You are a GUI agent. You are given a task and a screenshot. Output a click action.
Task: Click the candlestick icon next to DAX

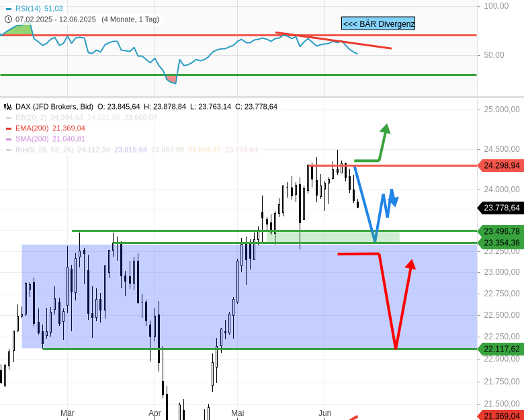tap(7, 107)
